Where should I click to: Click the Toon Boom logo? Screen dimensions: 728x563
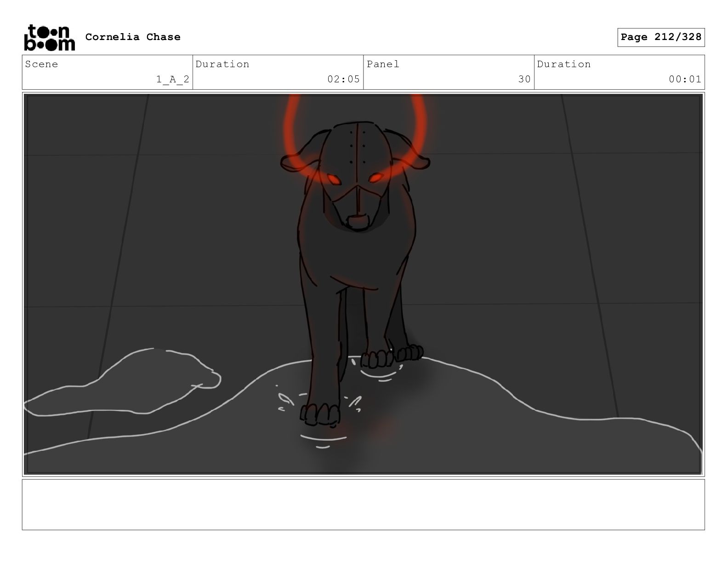tap(49, 37)
